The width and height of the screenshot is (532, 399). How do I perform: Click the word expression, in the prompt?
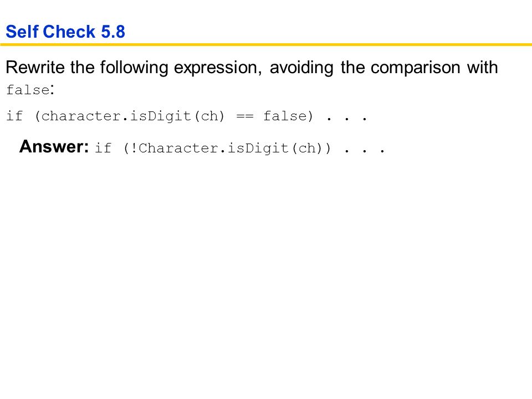218,67
